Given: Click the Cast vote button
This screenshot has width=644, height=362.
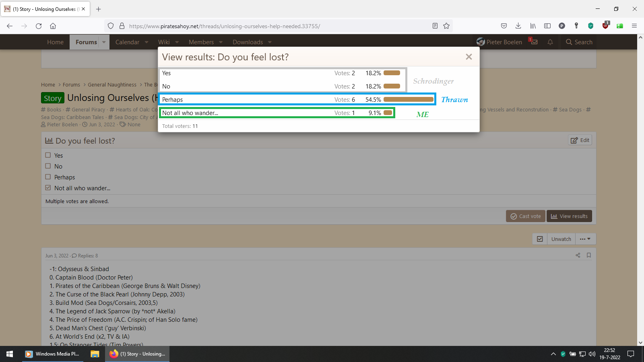Looking at the screenshot, I should (x=526, y=216).
